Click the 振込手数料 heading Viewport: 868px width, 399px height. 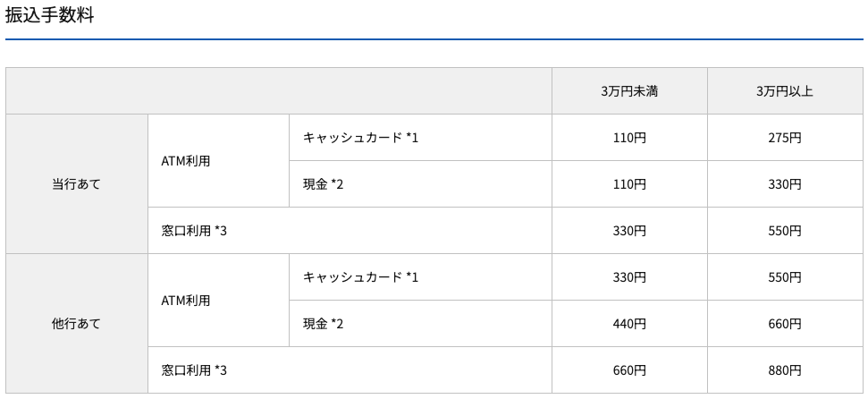[x=49, y=15]
